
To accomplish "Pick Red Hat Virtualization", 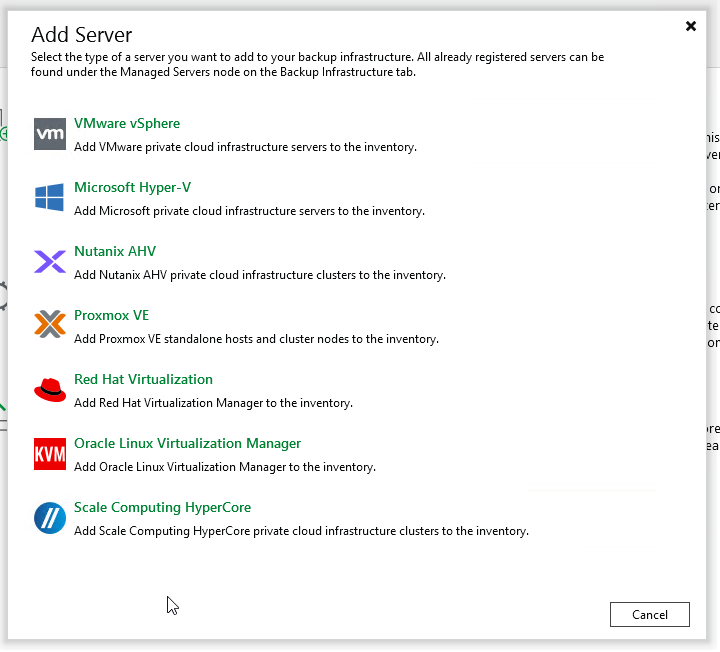I will [143, 380].
